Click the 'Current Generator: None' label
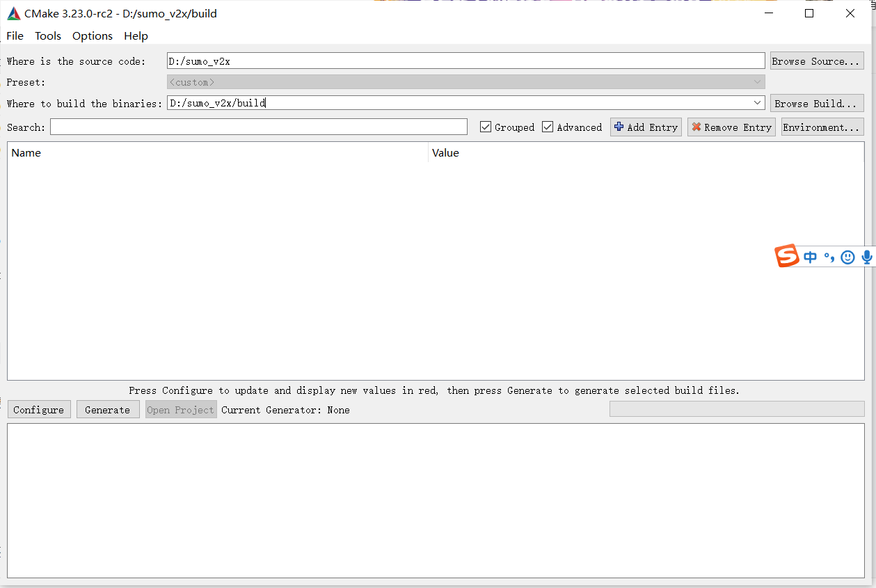876x588 pixels. (x=285, y=410)
